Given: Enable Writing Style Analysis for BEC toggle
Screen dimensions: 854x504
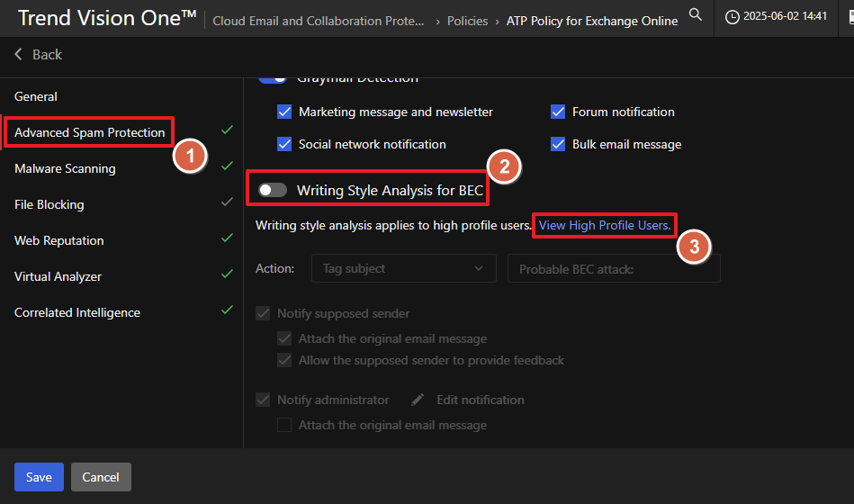Looking at the screenshot, I should click(x=273, y=190).
